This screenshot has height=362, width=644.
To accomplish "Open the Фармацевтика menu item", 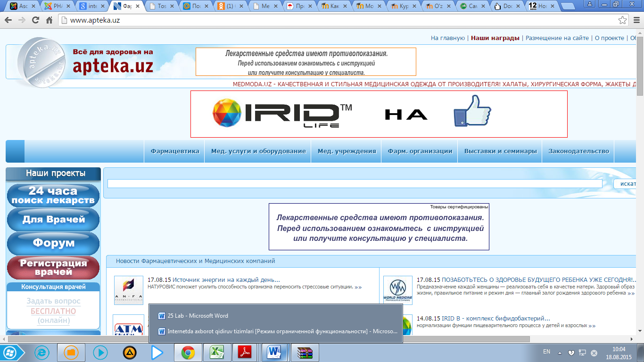I will click(x=175, y=151).
